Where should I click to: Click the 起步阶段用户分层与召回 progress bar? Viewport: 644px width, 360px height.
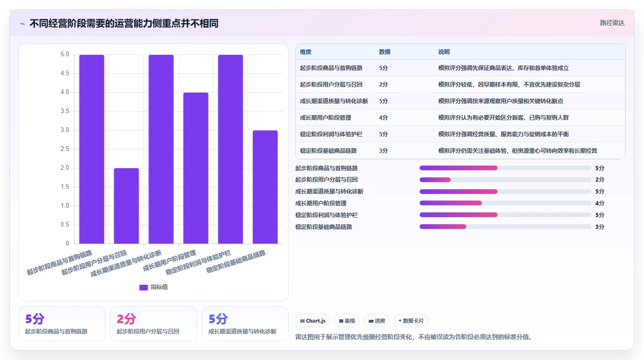pyautogui.click(x=506, y=180)
